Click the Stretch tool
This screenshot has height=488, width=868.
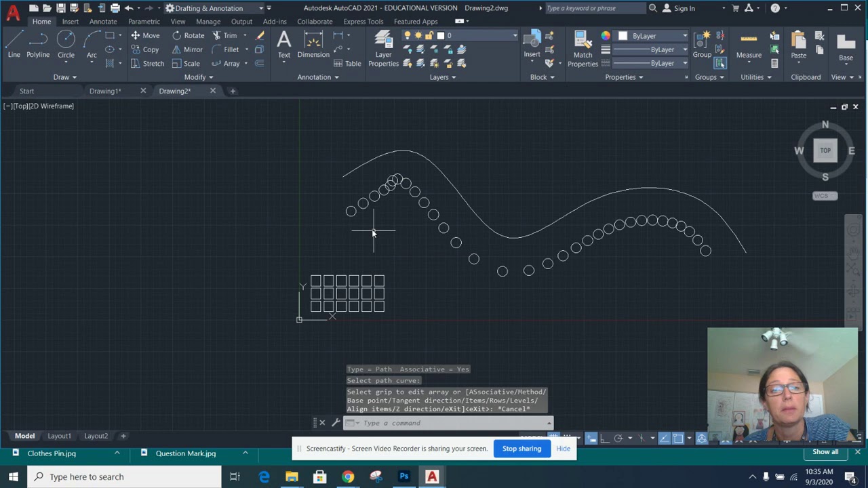click(147, 64)
